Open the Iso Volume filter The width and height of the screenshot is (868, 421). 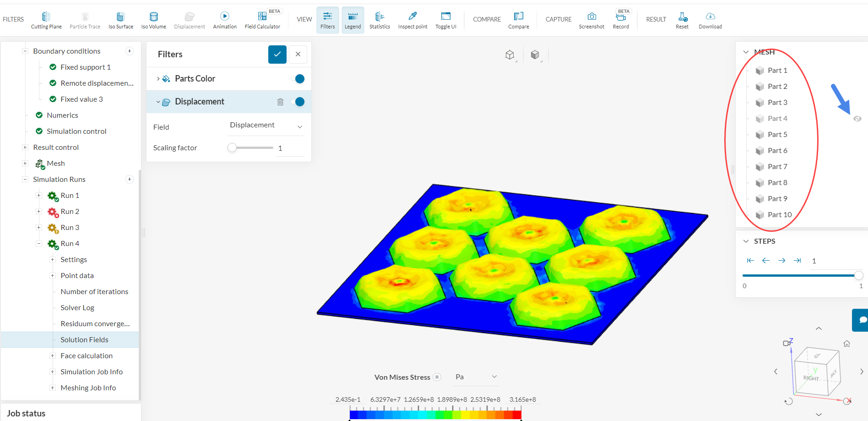[x=154, y=21]
